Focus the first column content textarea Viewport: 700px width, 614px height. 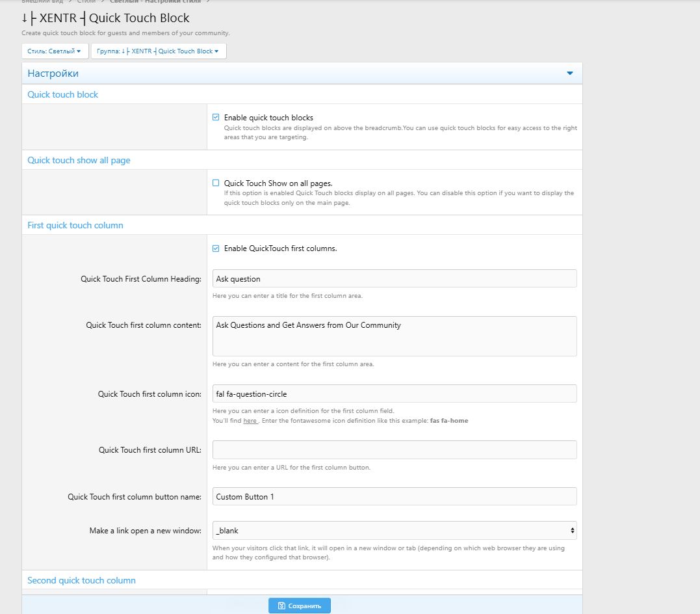(394, 336)
